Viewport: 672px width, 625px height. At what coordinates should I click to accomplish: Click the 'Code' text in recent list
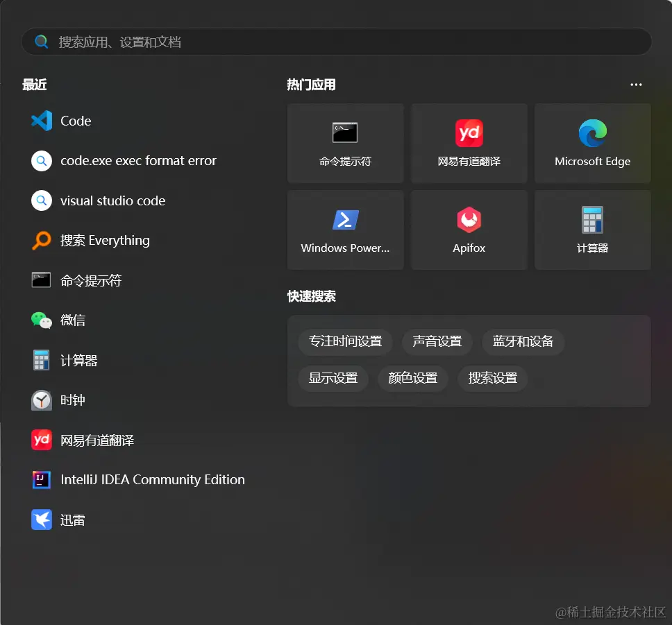(76, 121)
